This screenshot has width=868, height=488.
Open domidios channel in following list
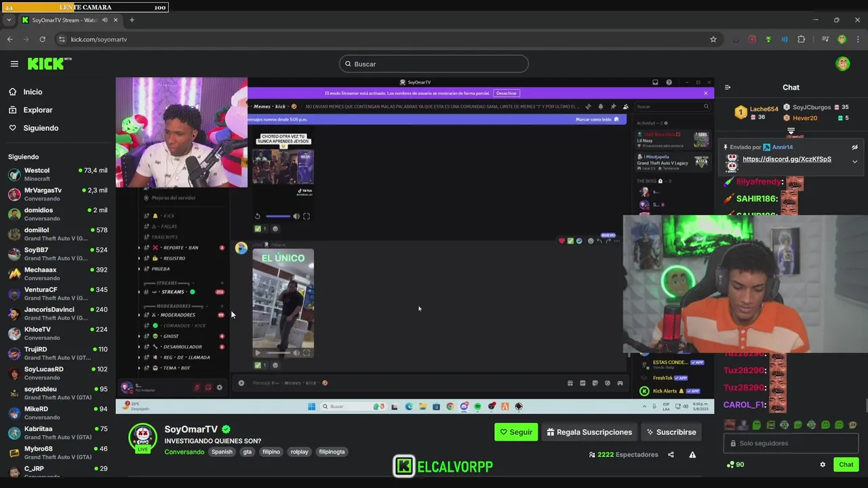click(x=58, y=214)
